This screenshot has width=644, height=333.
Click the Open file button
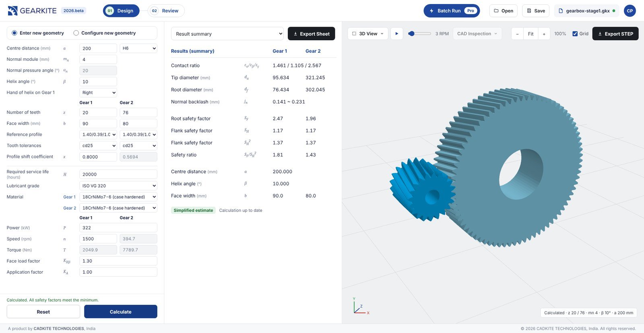click(x=504, y=11)
